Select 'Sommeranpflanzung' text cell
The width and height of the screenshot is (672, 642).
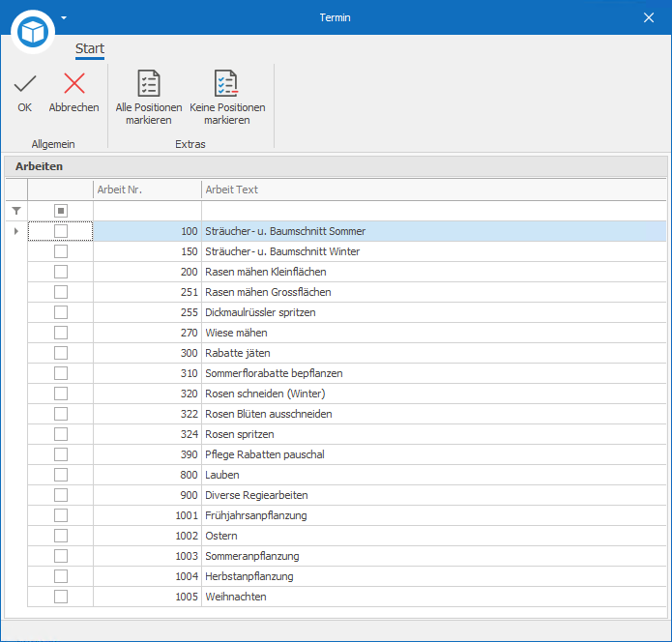coord(434,556)
